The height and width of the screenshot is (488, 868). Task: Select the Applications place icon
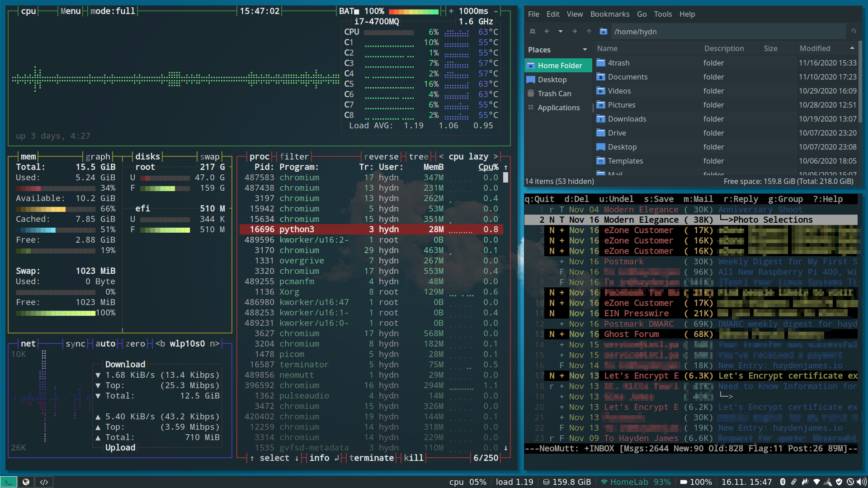point(530,108)
